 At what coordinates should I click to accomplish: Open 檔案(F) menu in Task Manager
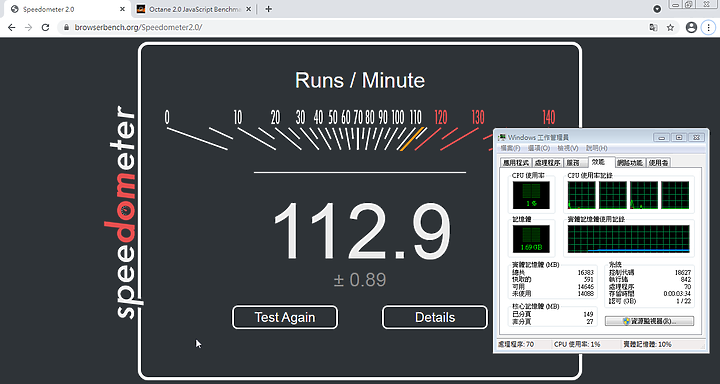510,148
